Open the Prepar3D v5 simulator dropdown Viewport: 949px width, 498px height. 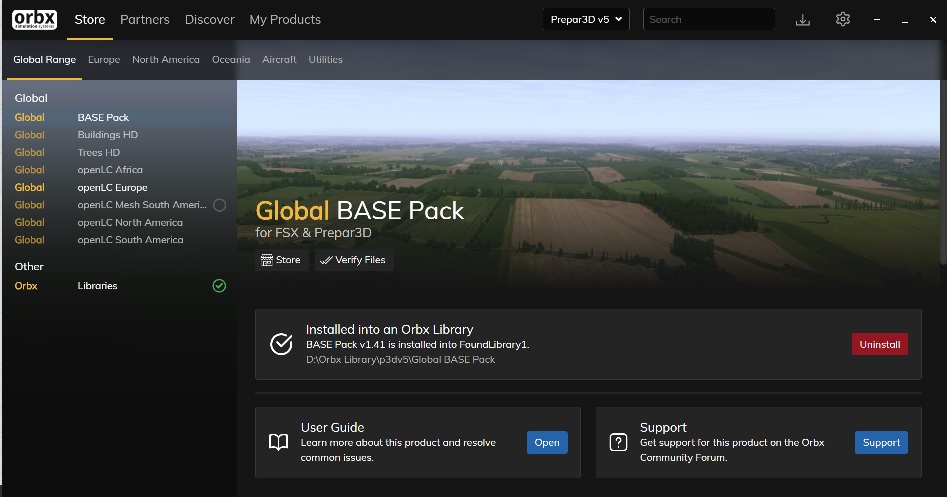click(586, 19)
